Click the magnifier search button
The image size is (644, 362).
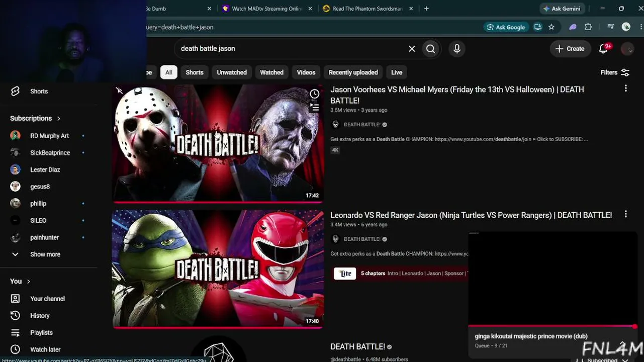[431, 49]
